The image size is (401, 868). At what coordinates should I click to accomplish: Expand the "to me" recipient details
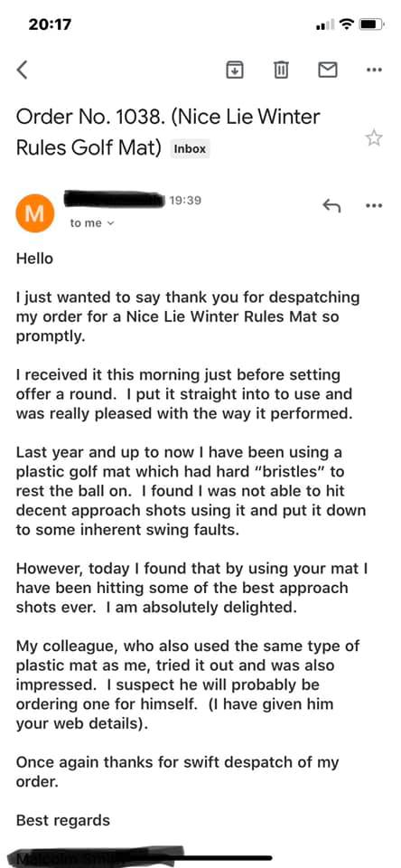pyautogui.click(x=92, y=223)
